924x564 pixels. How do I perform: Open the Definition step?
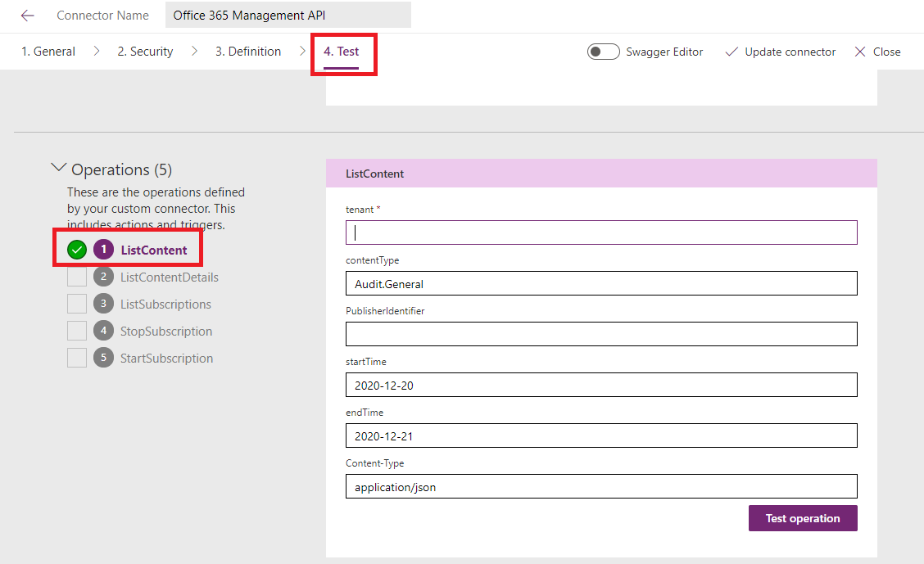pos(248,51)
